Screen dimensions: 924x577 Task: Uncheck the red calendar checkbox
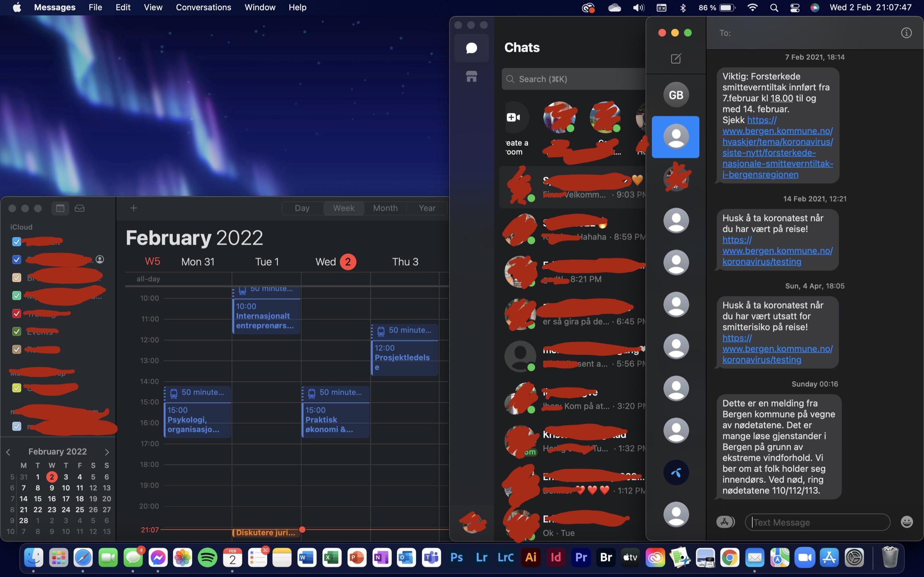(16, 314)
